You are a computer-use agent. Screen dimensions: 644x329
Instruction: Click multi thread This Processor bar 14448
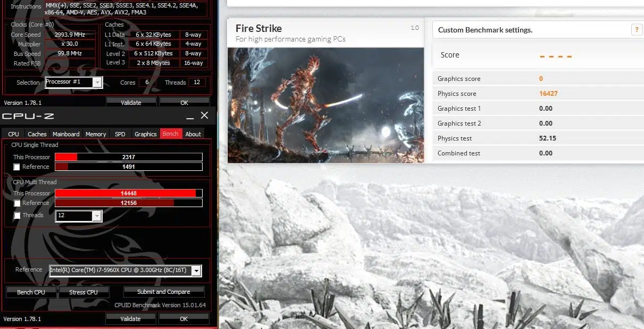[x=128, y=193]
